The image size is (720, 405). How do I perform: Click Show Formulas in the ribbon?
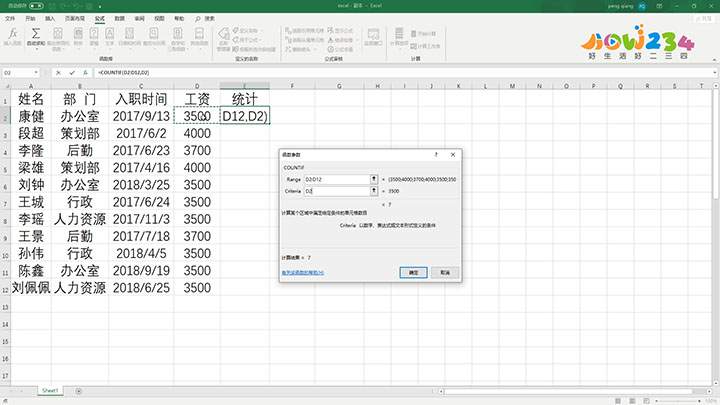pyautogui.click(x=340, y=30)
